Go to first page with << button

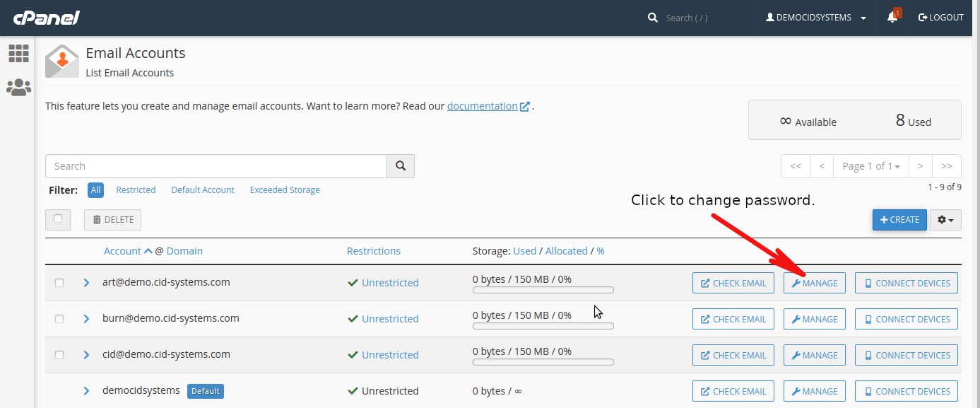click(796, 166)
